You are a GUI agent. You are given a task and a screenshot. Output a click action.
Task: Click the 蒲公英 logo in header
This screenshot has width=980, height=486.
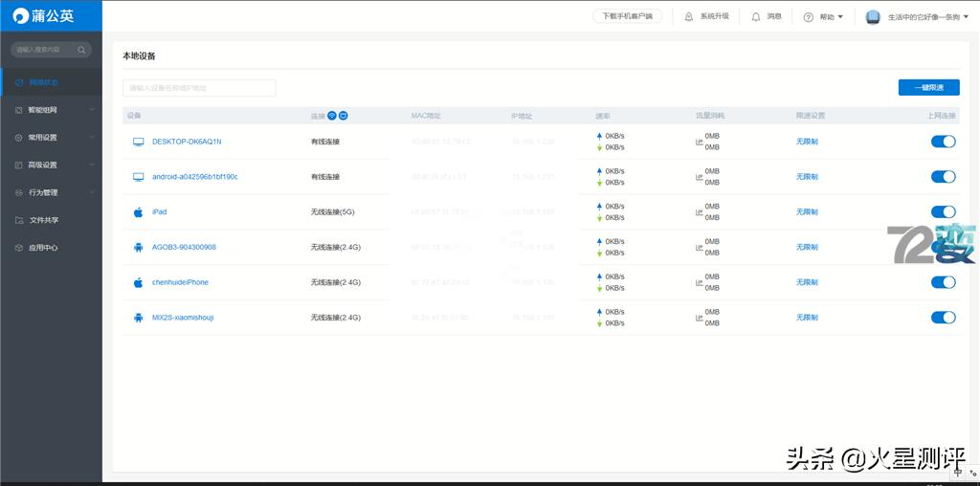point(44,15)
